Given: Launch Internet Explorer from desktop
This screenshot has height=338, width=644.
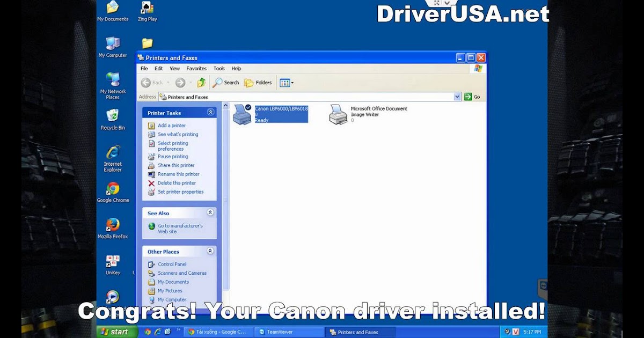Looking at the screenshot, I should tap(113, 158).
